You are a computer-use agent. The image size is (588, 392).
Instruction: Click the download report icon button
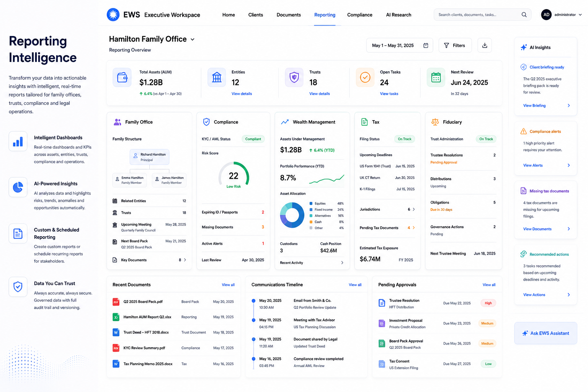point(485,45)
